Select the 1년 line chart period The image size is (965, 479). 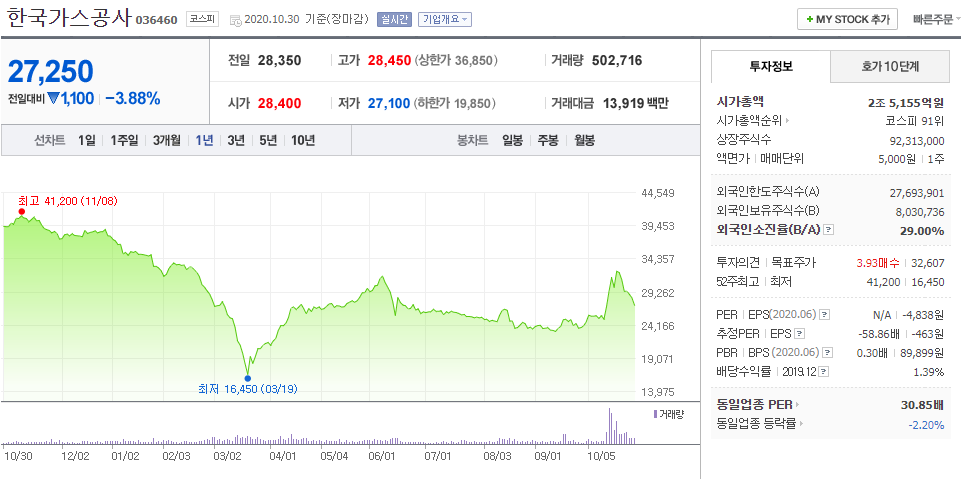tap(204, 140)
